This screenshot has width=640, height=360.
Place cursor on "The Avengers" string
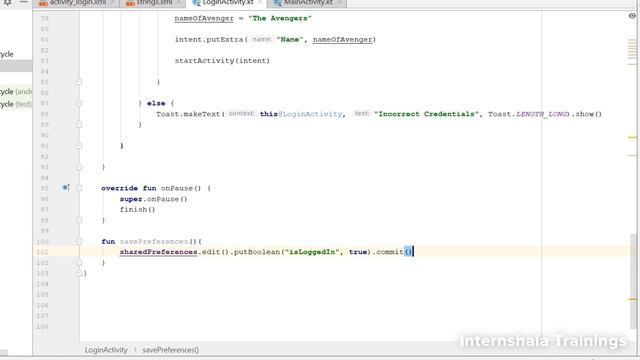pyautogui.click(x=280, y=18)
